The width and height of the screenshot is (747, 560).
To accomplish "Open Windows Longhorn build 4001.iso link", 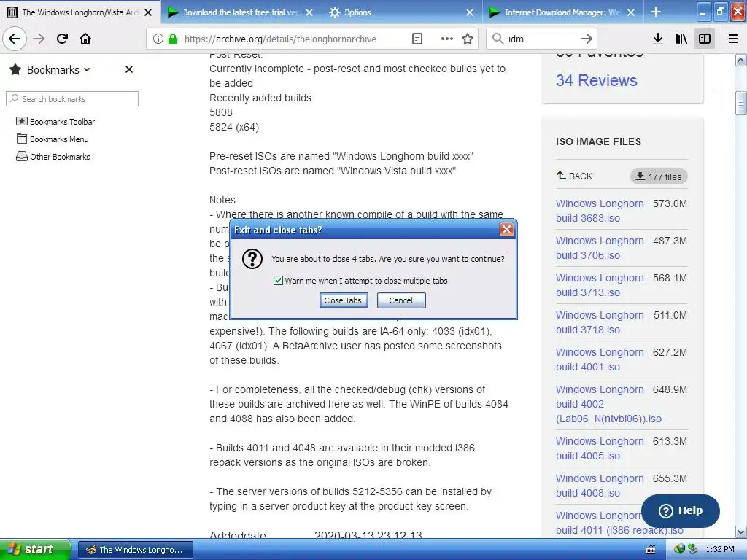I will click(600, 359).
